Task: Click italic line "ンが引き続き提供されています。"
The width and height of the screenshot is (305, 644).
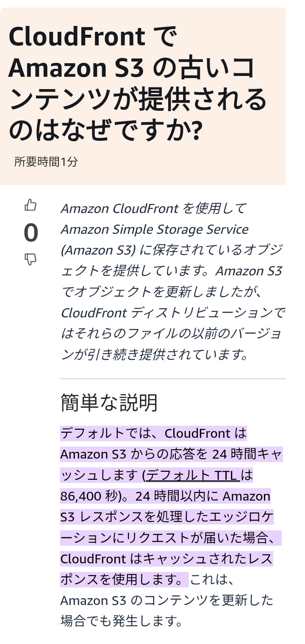Action: (155, 355)
